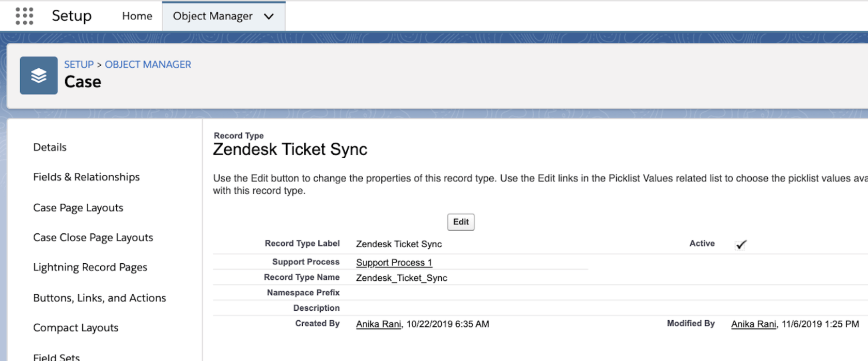The image size is (868, 361).
Task: Switch to the Home tab
Action: click(x=137, y=16)
